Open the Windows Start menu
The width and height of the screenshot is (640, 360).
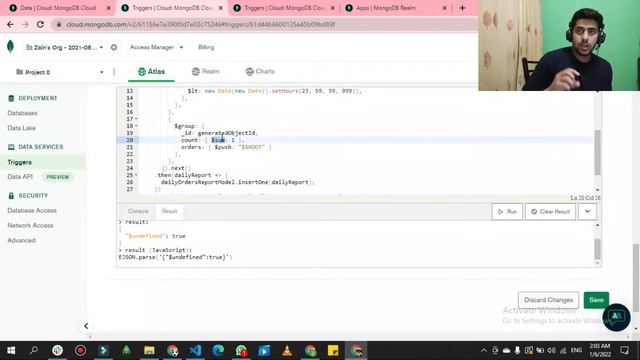(x=11, y=350)
